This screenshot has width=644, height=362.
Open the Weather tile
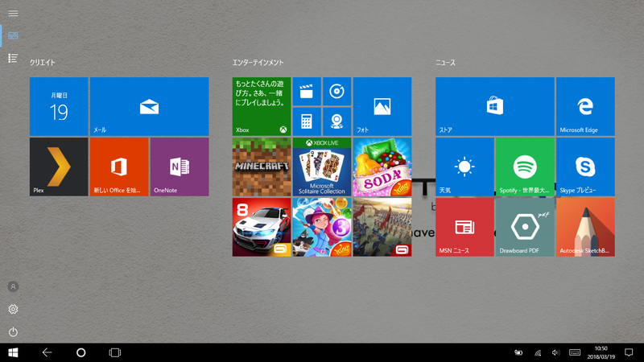pos(465,167)
